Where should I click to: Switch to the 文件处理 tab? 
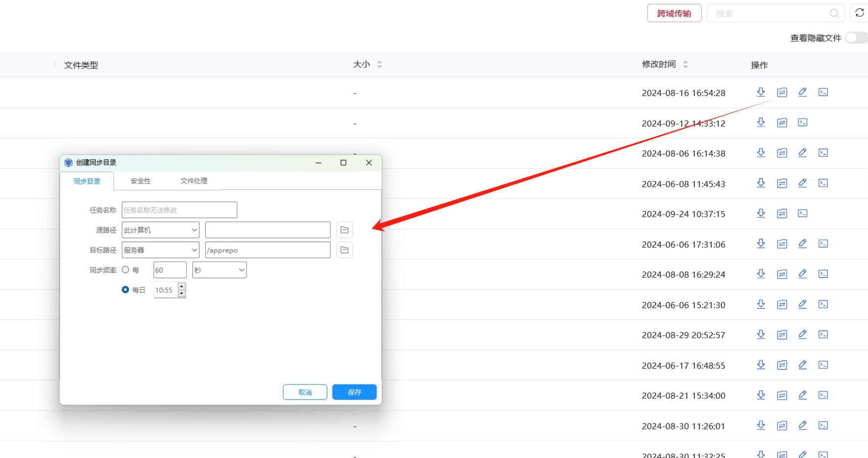pyautogui.click(x=194, y=181)
